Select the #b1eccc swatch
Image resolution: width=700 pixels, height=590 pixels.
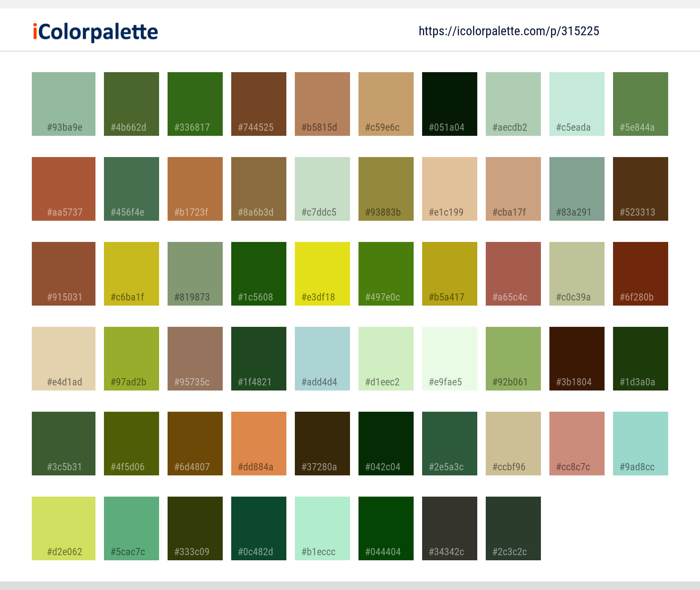point(322,528)
